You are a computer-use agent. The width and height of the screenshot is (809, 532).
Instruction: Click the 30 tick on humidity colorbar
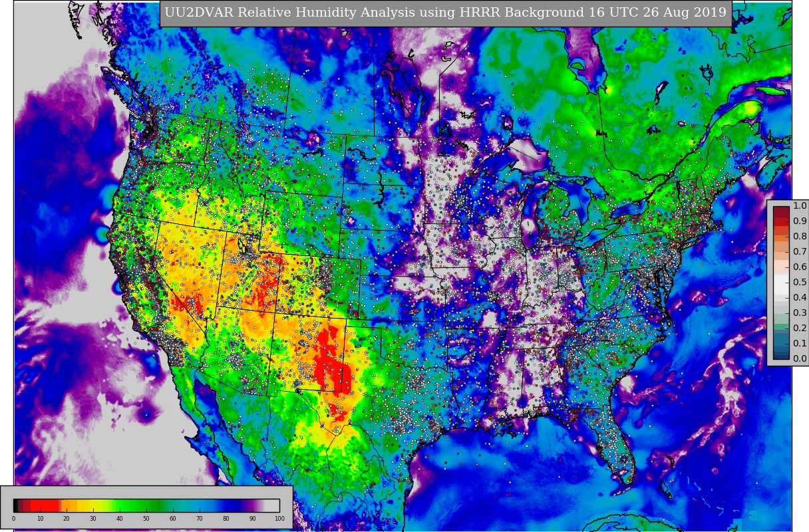[x=93, y=519]
